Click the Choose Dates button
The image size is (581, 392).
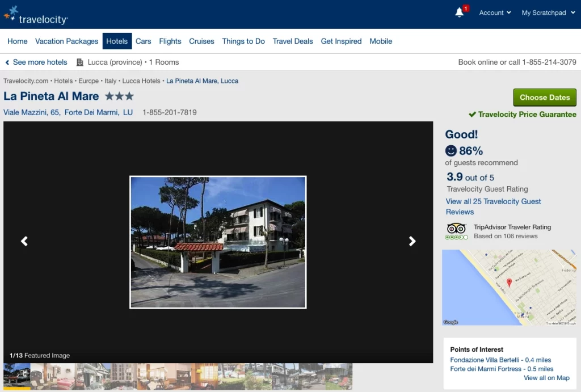point(545,98)
